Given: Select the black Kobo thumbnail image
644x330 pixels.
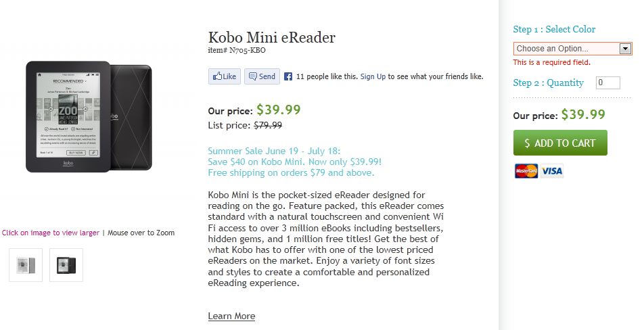Looking at the screenshot, I should pyautogui.click(x=66, y=265).
